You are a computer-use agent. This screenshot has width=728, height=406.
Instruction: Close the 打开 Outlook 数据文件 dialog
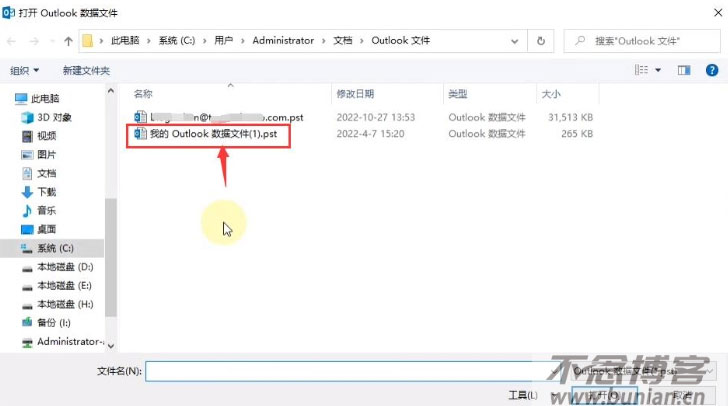pyautogui.click(x=718, y=13)
